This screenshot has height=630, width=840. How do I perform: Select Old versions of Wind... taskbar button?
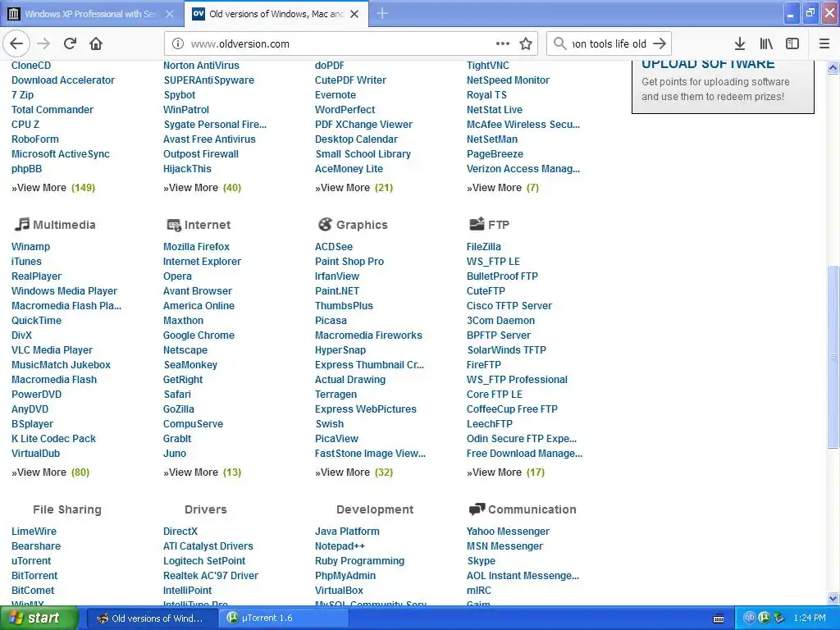click(151, 619)
